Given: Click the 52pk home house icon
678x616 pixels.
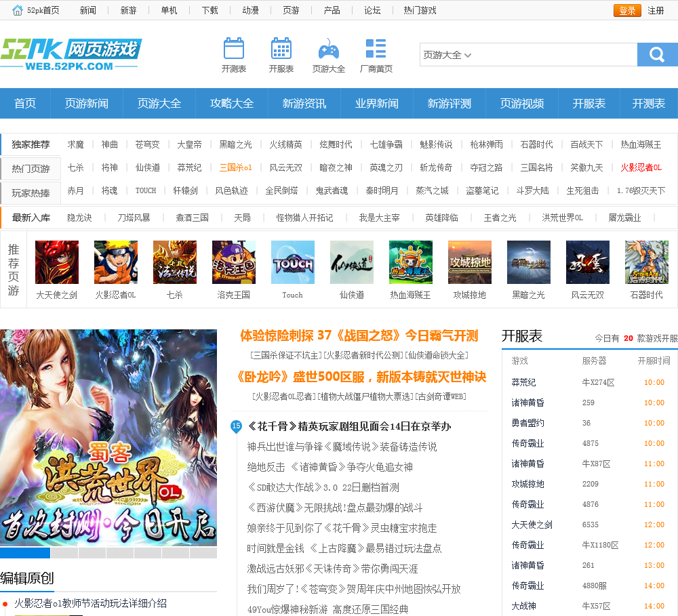Looking at the screenshot, I should click(x=18, y=10).
